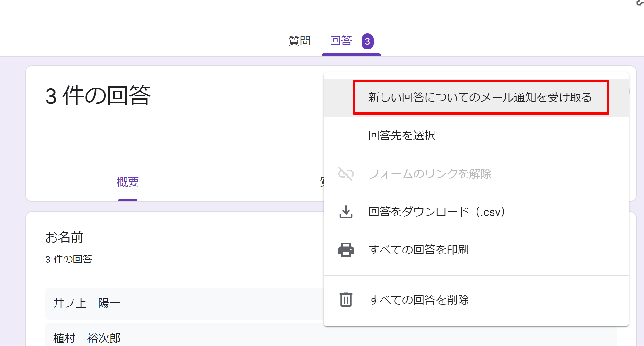Select the 概要 summary tab
644x346 pixels.
click(x=128, y=182)
